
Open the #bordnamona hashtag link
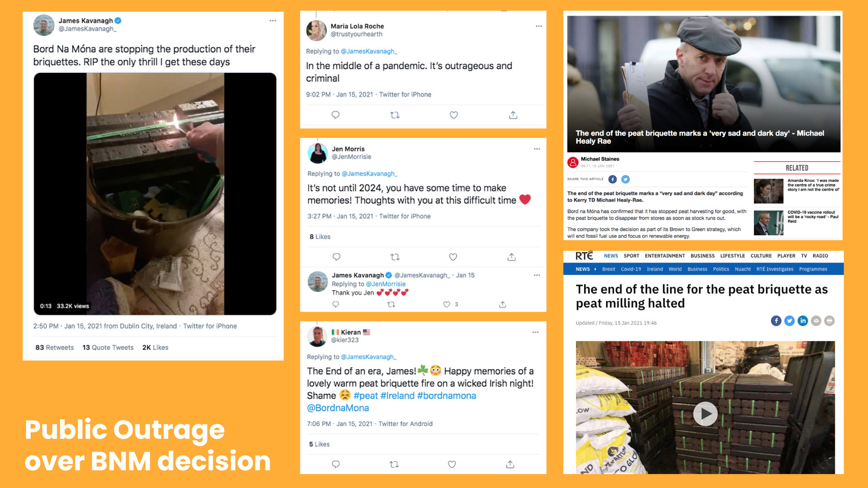coord(446,396)
